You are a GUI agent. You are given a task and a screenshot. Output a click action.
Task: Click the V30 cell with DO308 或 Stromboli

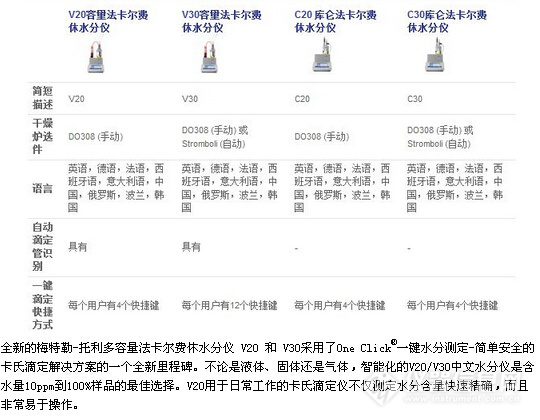click(215, 137)
